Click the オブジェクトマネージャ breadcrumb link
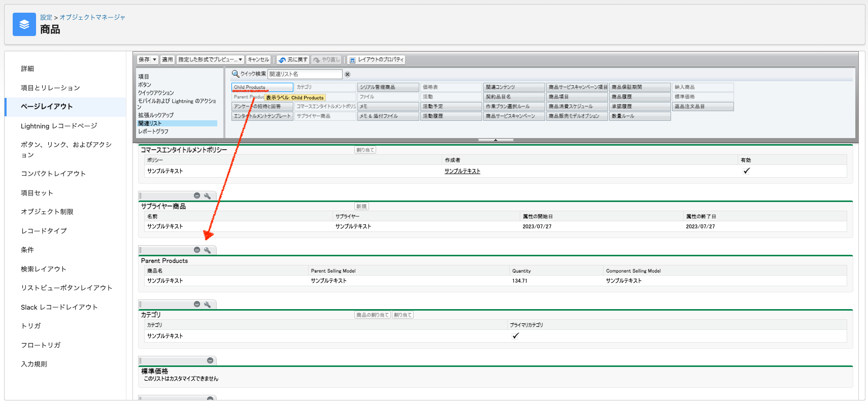The image size is (868, 402). [92, 17]
